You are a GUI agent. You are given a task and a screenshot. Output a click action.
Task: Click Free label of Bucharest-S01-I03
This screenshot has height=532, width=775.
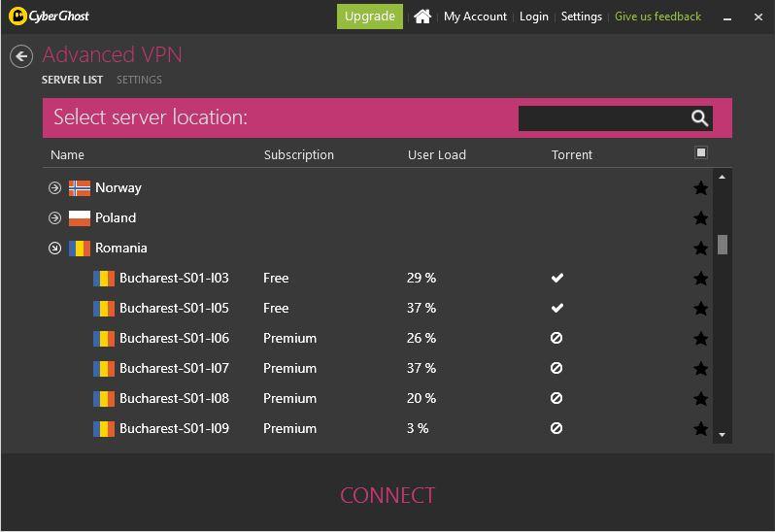tap(276, 278)
